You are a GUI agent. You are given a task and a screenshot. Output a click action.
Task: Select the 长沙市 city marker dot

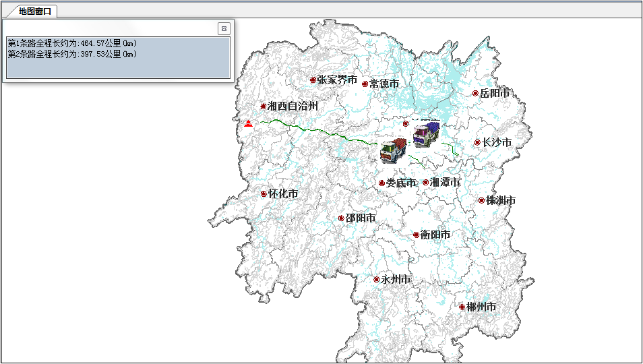point(477,142)
